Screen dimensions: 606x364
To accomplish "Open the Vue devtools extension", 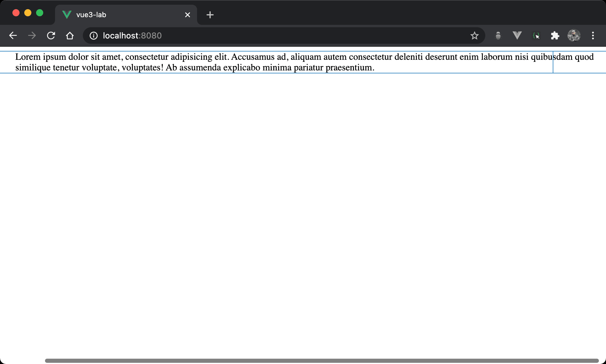I will click(x=517, y=36).
